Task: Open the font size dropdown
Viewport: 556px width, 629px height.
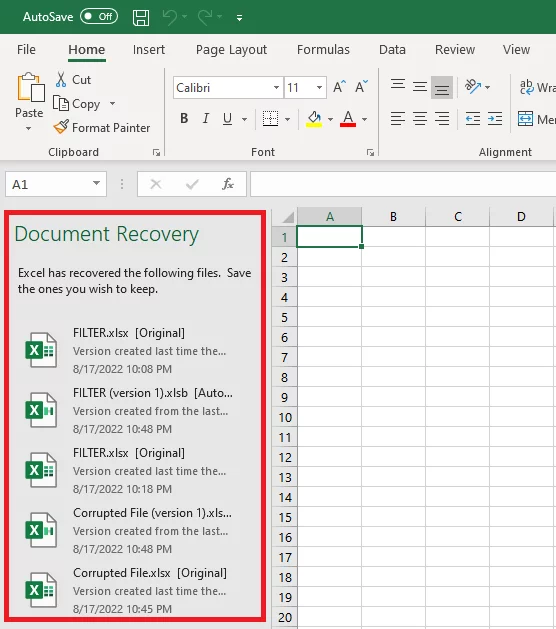Action: coord(319,87)
